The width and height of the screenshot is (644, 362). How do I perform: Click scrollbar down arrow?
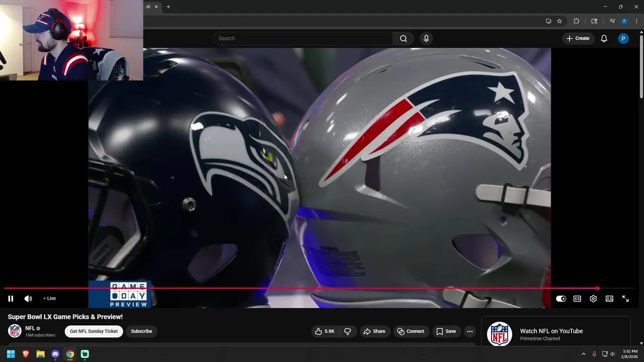(641, 343)
